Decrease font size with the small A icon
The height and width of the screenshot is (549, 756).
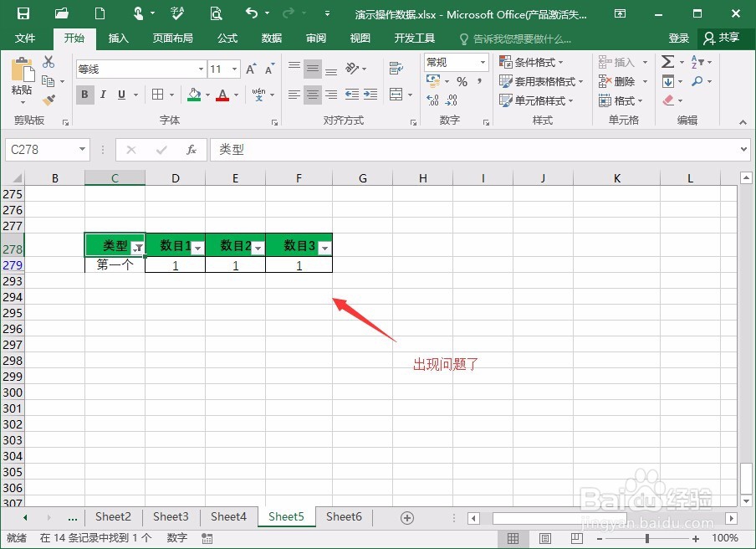pyautogui.click(x=269, y=69)
